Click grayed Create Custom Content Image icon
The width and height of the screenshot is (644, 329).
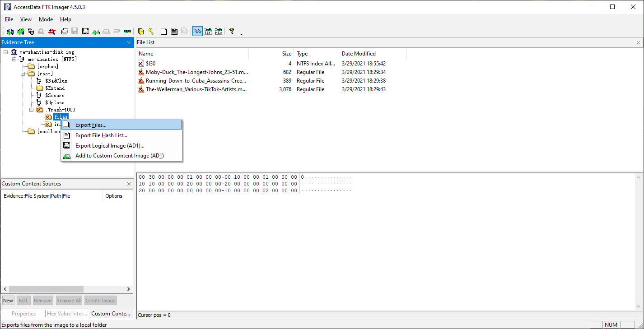pos(106,31)
